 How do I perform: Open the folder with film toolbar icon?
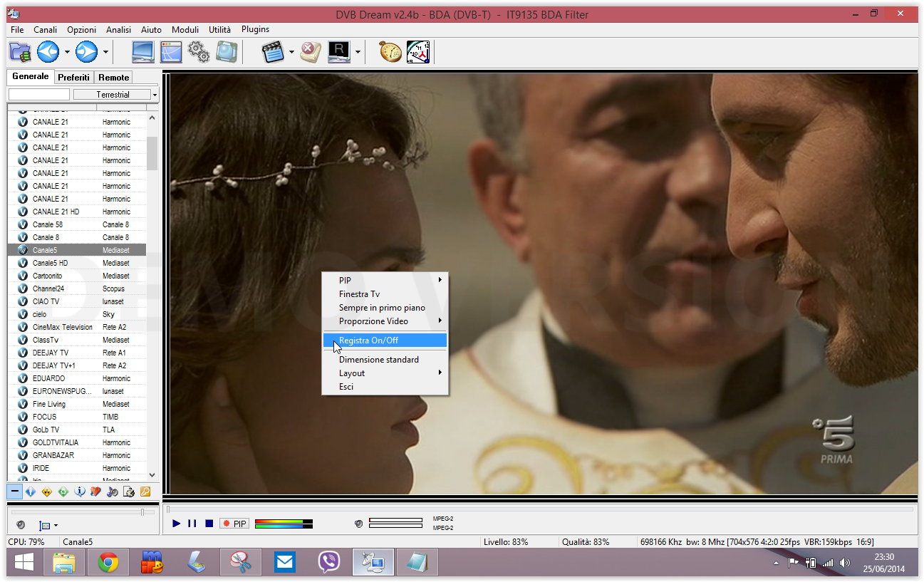[x=20, y=52]
